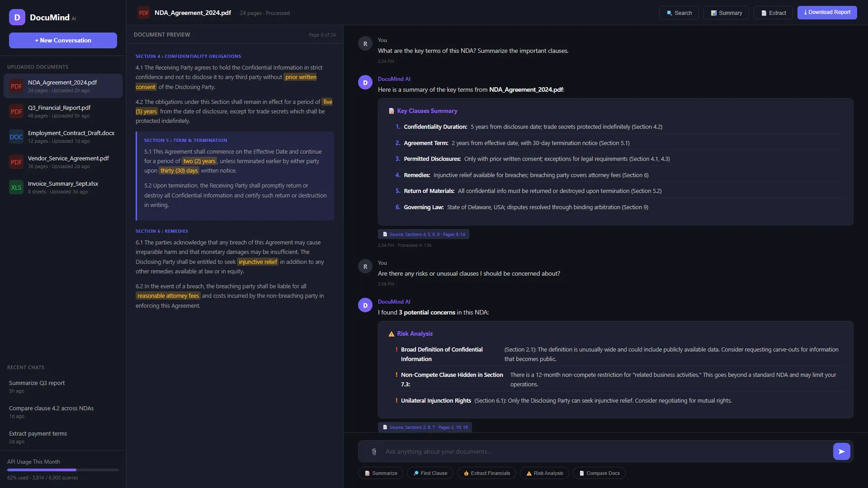
Task: Open recent chat Summarize Q3 report
Action: click(x=63, y=387)
